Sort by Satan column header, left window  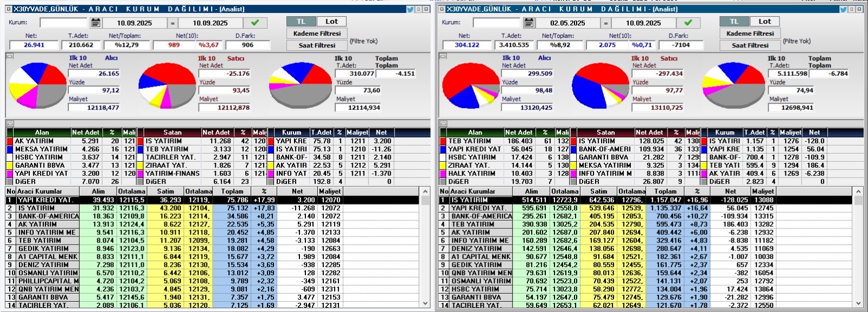(x=173, y=132)
